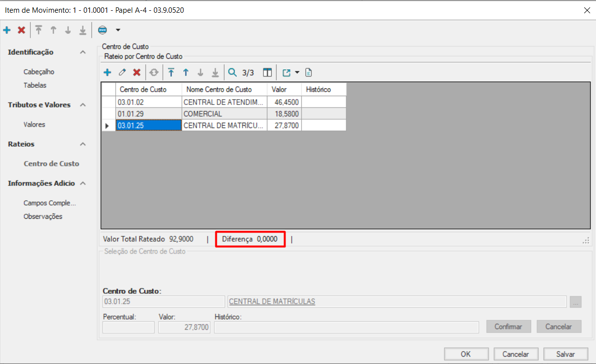Image resolution: width=596 pixels, height=364 pixels.
Task: Delete movement item with top toolbar's red X
Action: coord(21,30)
